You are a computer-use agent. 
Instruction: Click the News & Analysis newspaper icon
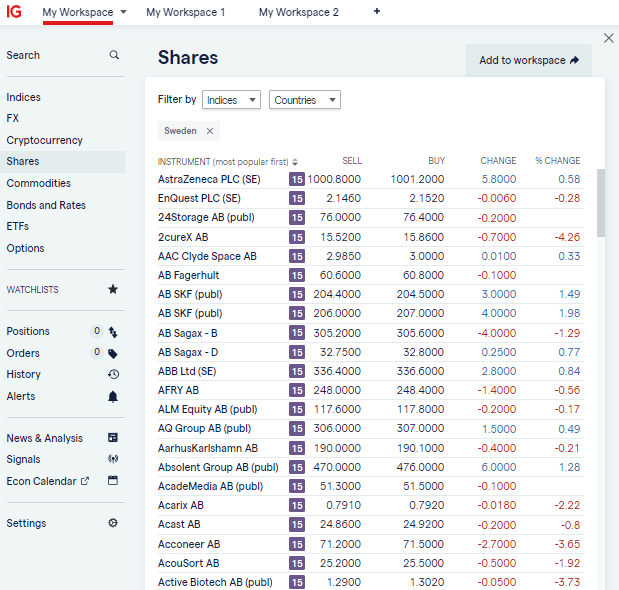click(x=113, y=438)
